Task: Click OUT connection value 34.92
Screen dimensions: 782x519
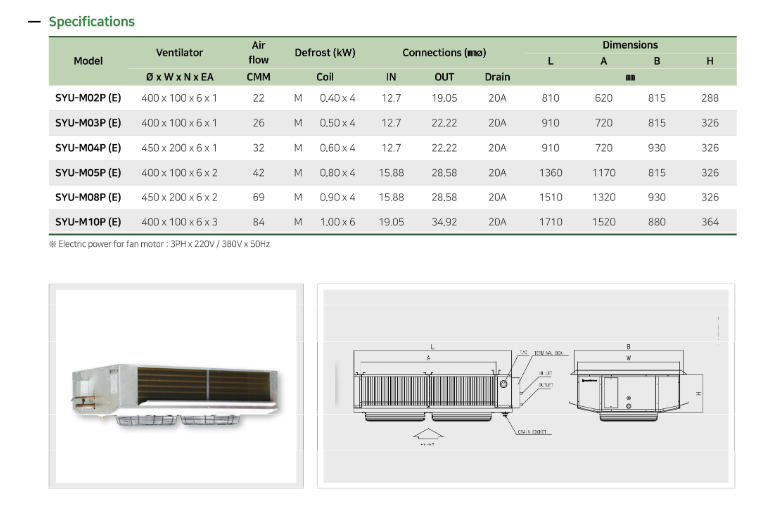Action: pyautogui.click(x=444, y=222)
